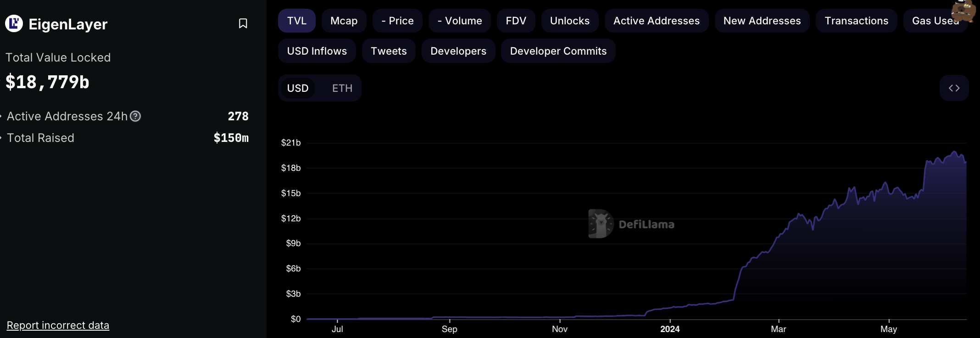Toggle the Developer Commits chart metric
The width and height of the screenshot is (980, 338).
point(558,51)
